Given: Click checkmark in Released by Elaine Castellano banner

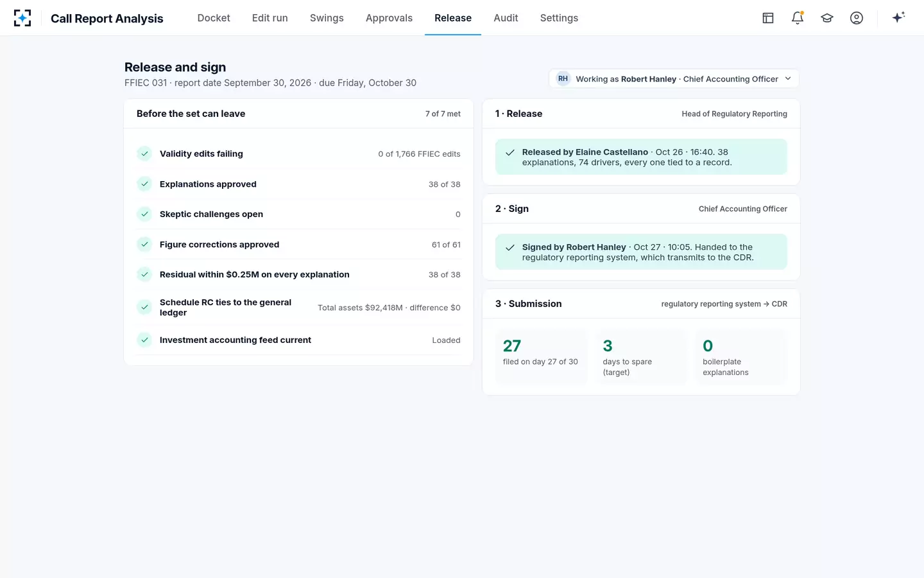Looking at the screenshot, I should point(510,153).
